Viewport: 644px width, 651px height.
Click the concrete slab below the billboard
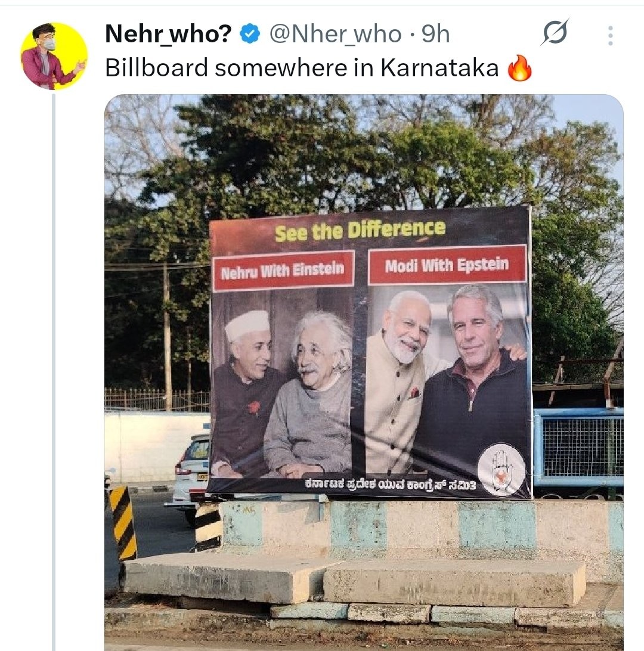point(453,581)
